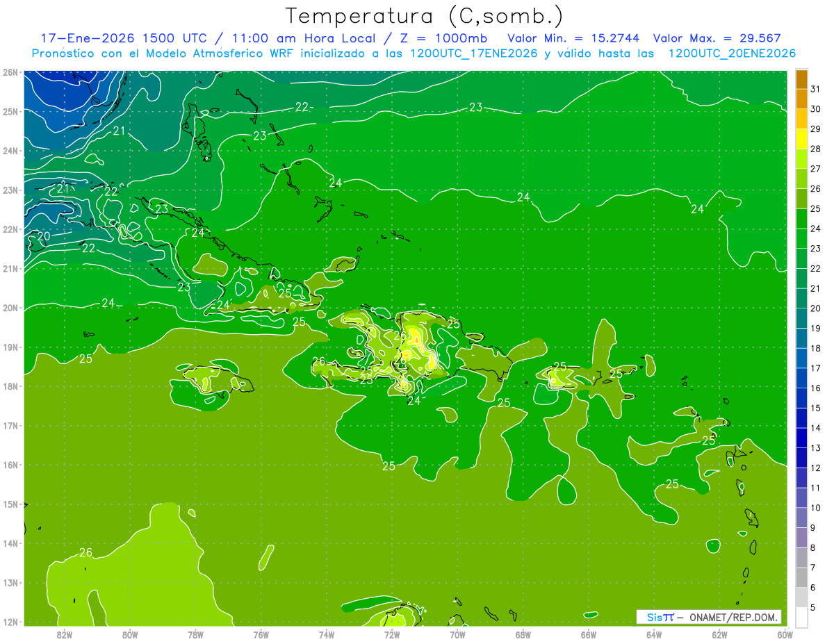834x644 pixels.
Task: Click the '66W' longitude label
Action: point(589,634)
